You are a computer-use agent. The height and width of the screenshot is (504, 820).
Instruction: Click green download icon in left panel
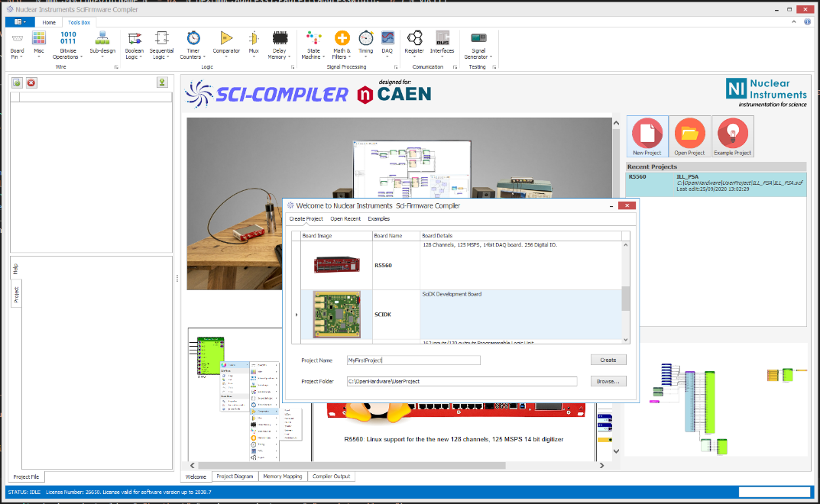(x=162, y=82)
